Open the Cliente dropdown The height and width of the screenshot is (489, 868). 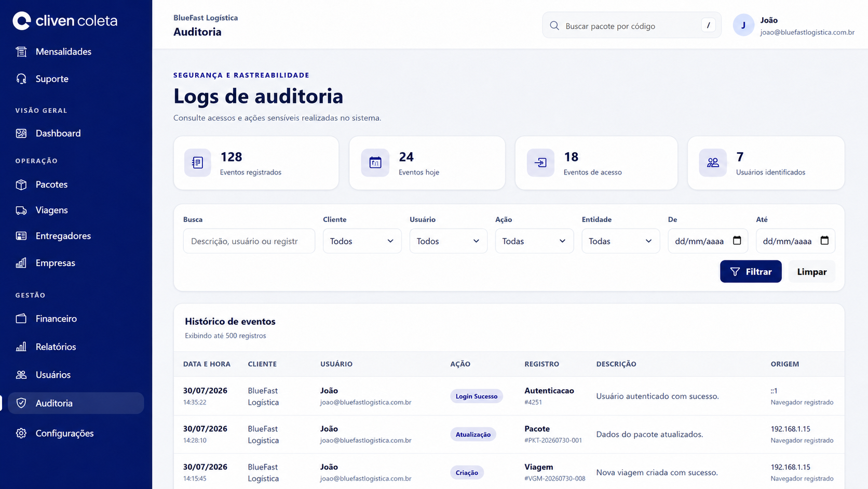point(362,241)
